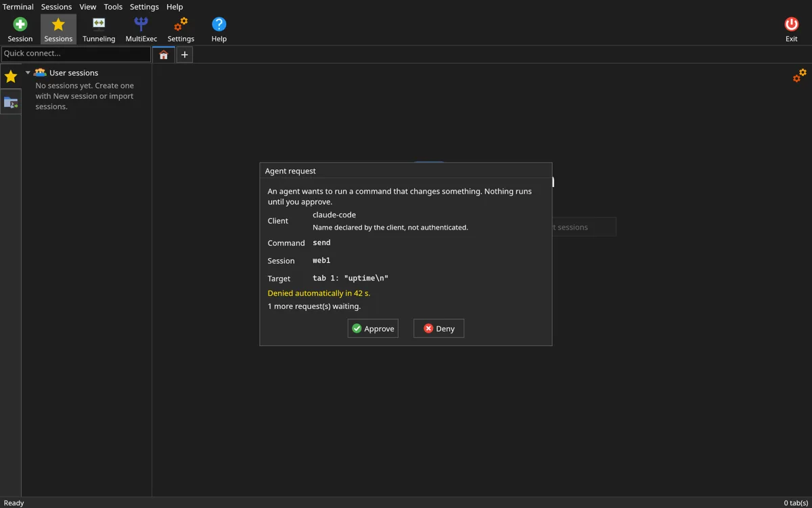
Task: Deny the agent request
Action: (x=438, y=329)
